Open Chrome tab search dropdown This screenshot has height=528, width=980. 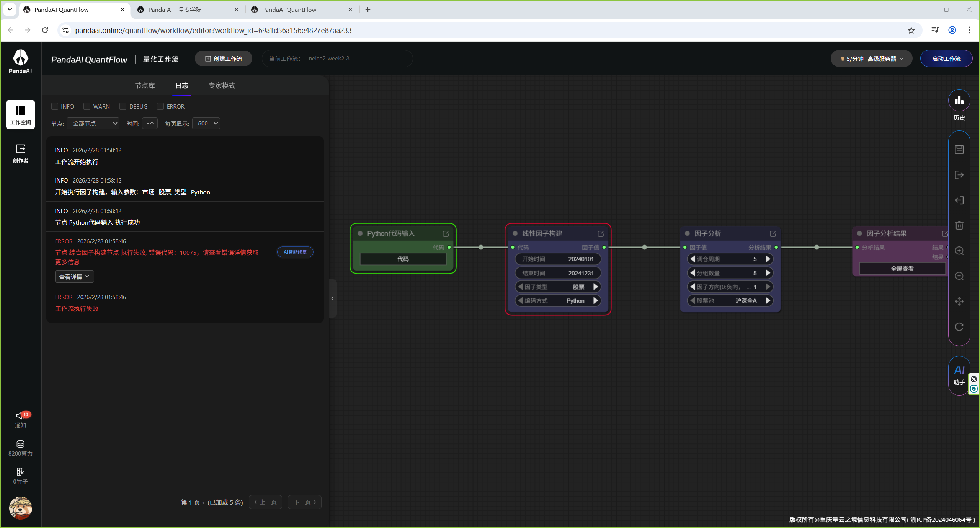[10, 10]
